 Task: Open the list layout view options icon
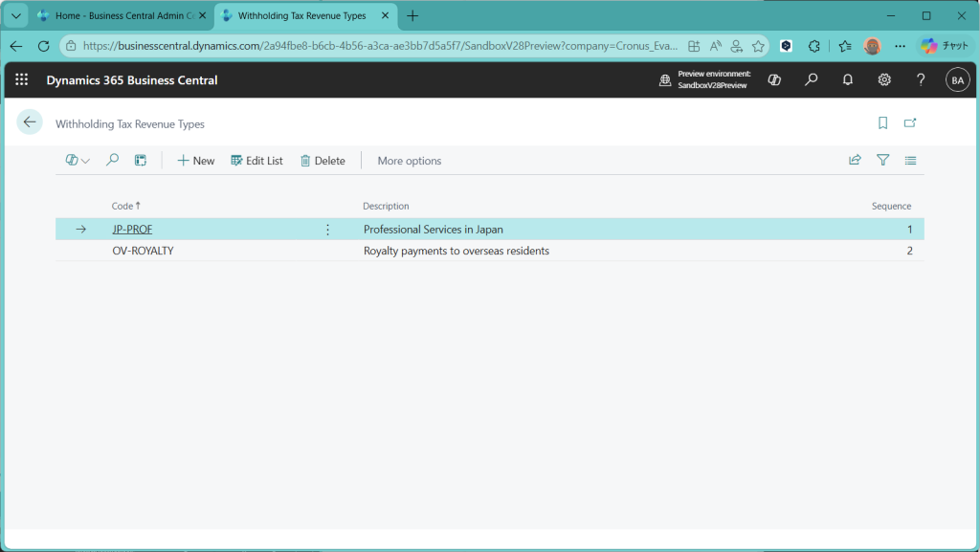click(x=910, y=161)
